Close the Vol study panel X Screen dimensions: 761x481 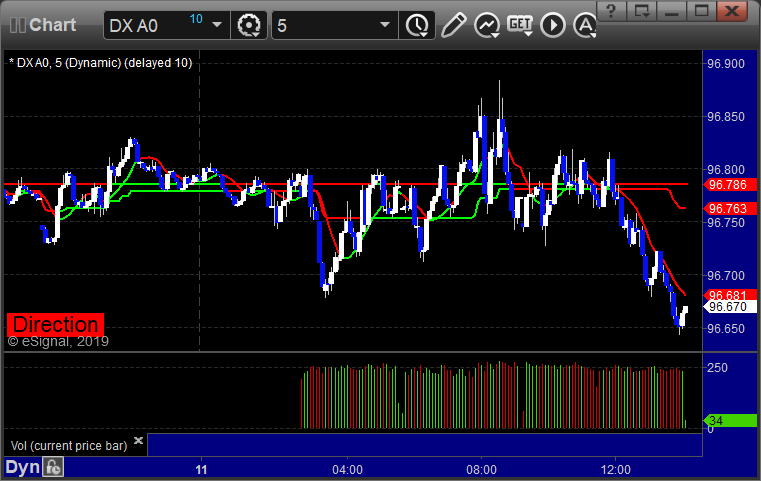pos(138,441)
